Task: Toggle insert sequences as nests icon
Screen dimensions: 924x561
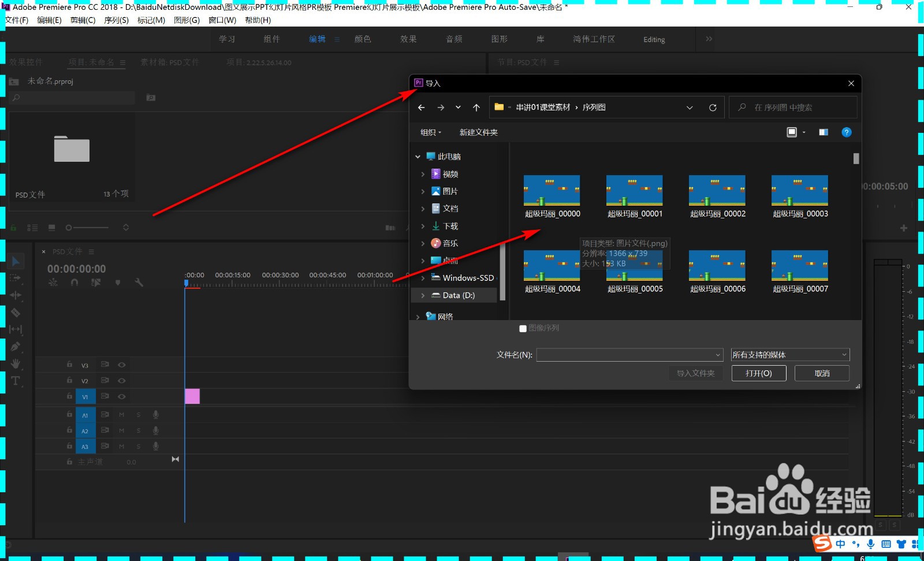Action: coord(53,283)
